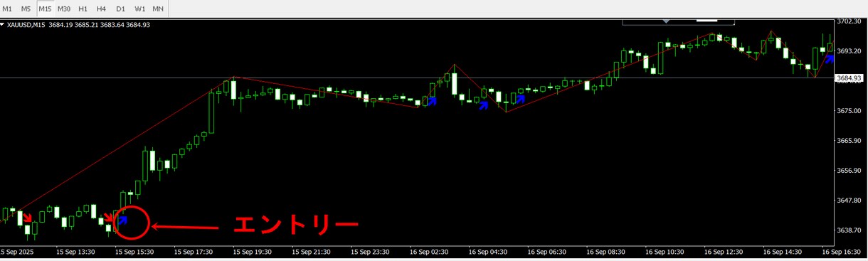This screenshot has height=261, width=868.
Task: Click the 3693.20 price axis label
Action: coord(850,51)
